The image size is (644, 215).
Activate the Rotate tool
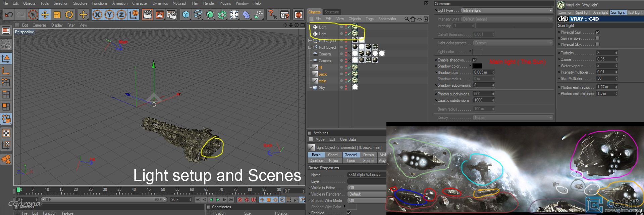point(69,14)
